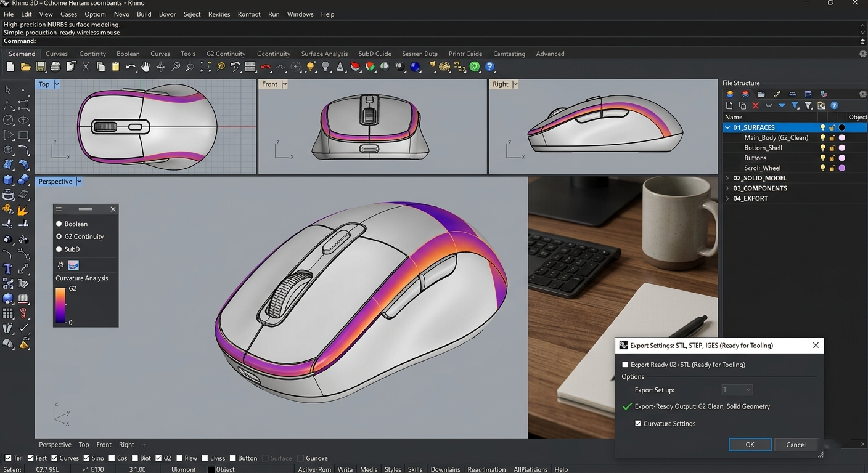This screenshot has height=473, width=868.
Task: Click the Save icon in the top toolbar
Action: click(x=41, y=67)
